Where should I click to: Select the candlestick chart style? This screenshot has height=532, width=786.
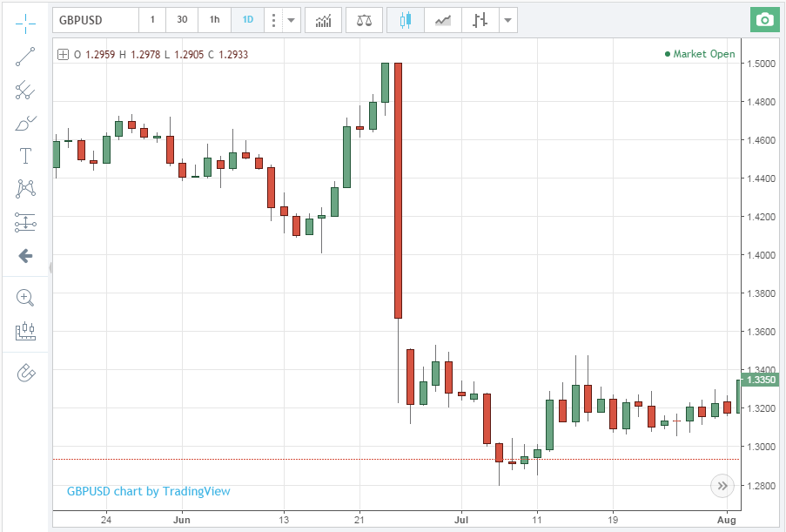(x=406, y=21)
